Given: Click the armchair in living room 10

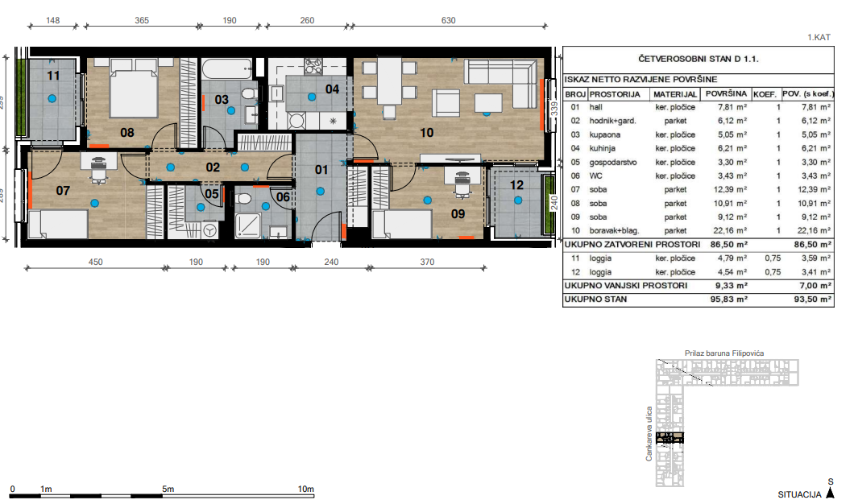Looking at the screenshot, I should [446, 103].
